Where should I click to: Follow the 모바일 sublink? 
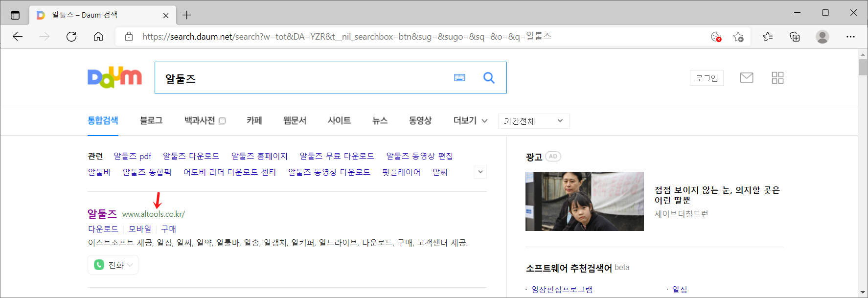140,229
